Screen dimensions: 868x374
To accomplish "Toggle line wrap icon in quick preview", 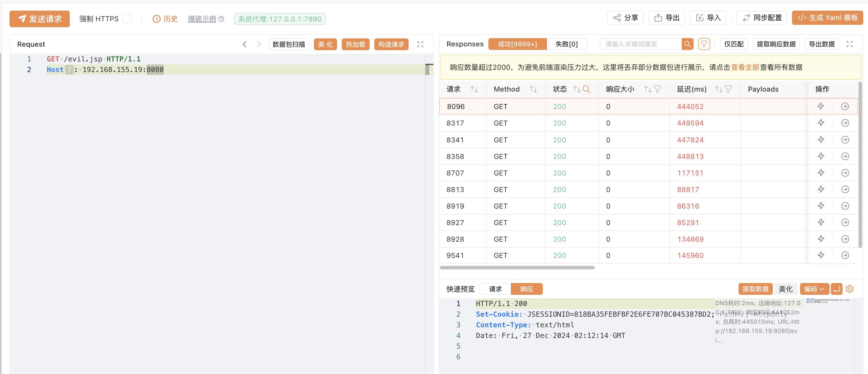I will [836, 289].
